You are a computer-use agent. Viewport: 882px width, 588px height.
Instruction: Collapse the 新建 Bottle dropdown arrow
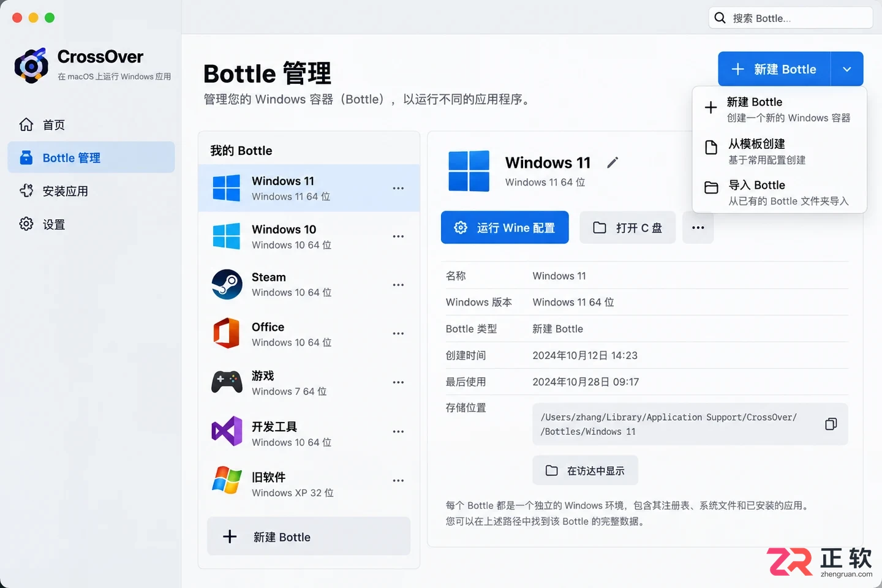click(847, 69)
